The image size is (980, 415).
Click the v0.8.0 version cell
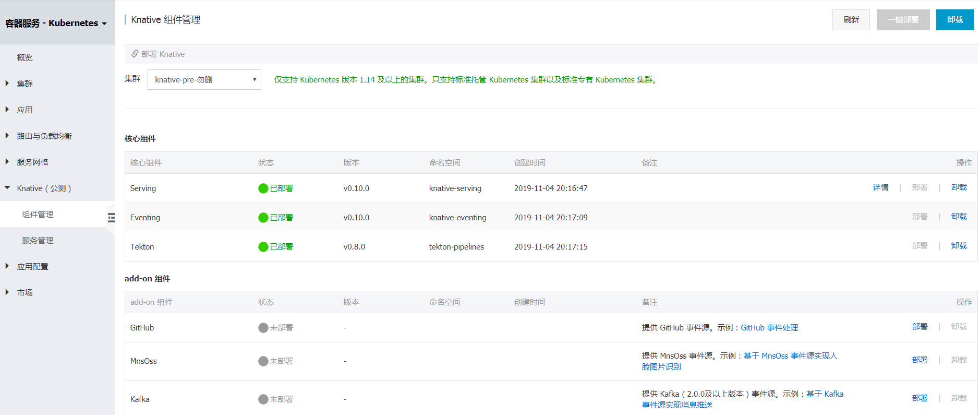(x=354, y=247)
